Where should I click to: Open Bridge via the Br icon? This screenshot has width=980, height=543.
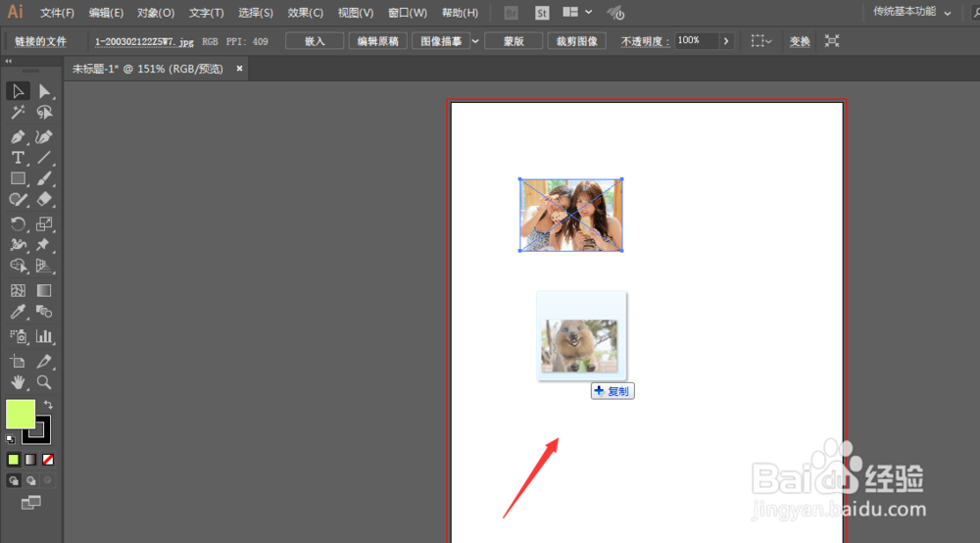tap(511, 13)
